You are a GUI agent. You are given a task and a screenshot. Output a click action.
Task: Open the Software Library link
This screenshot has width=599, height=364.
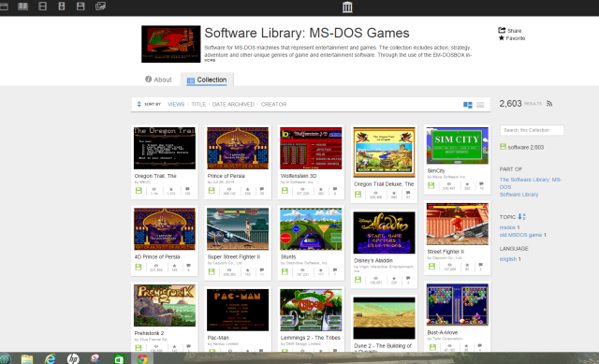tap(519, 195)
